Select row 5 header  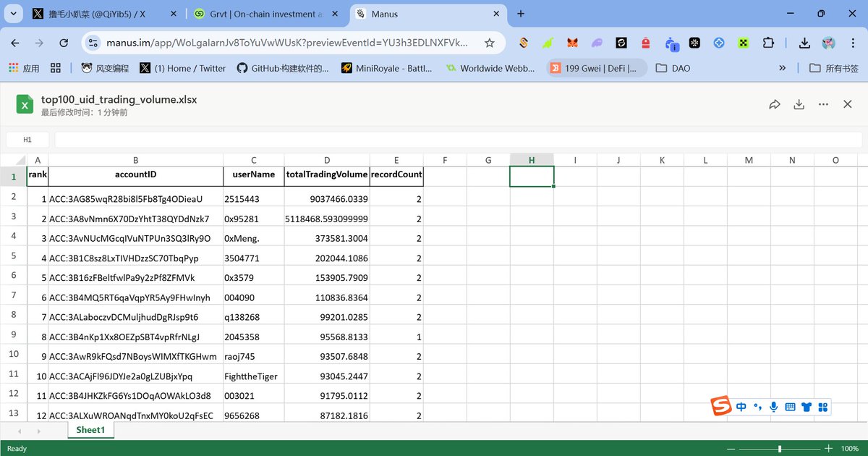click(13, 256)
